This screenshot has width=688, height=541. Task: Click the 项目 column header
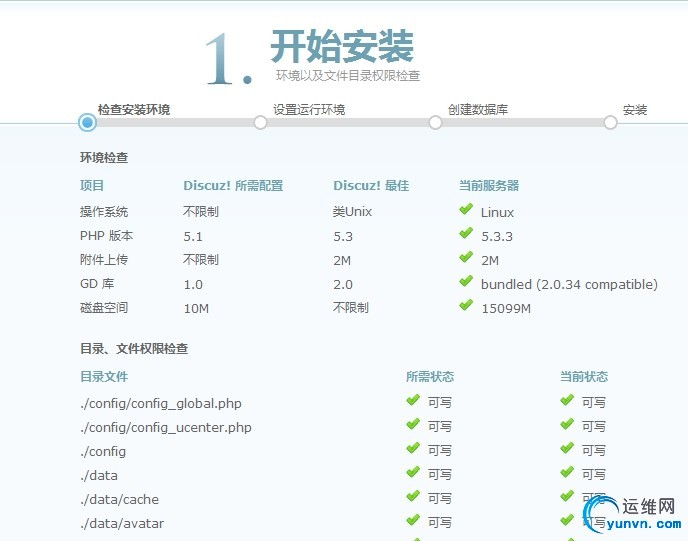click(92, 186)
